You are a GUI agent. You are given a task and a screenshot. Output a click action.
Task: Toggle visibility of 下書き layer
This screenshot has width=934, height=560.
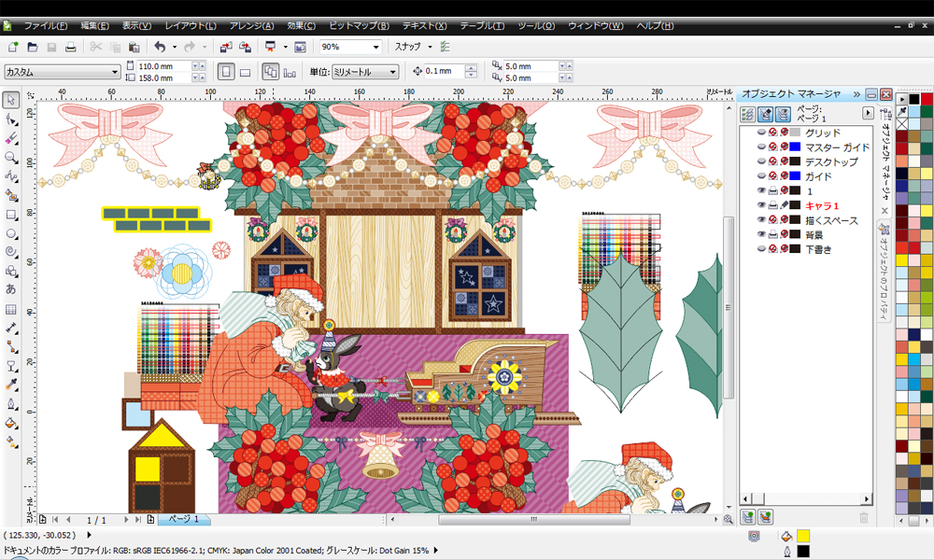[x=761, y=249]
